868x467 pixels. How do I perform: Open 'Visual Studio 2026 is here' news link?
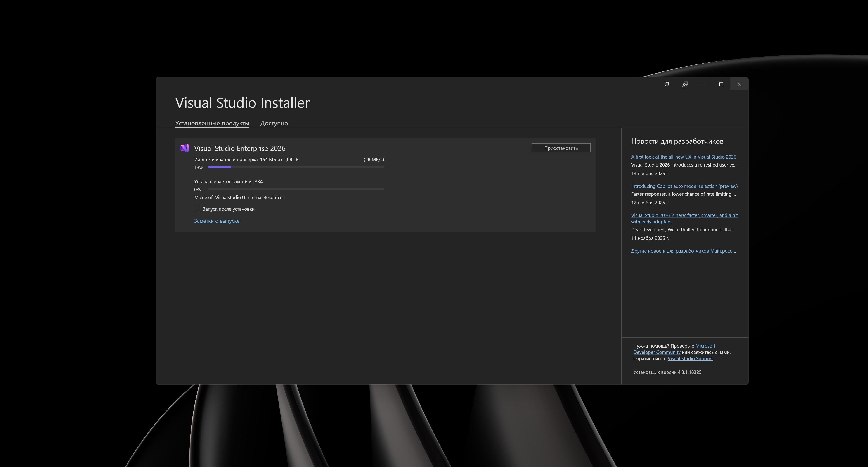pos(684,215)
